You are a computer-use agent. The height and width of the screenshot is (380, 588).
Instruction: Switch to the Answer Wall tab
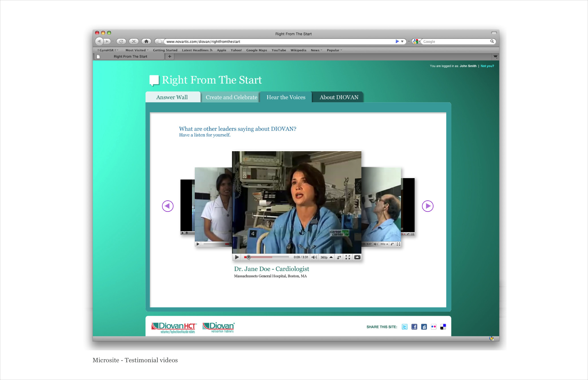click(x=172, y=97)
